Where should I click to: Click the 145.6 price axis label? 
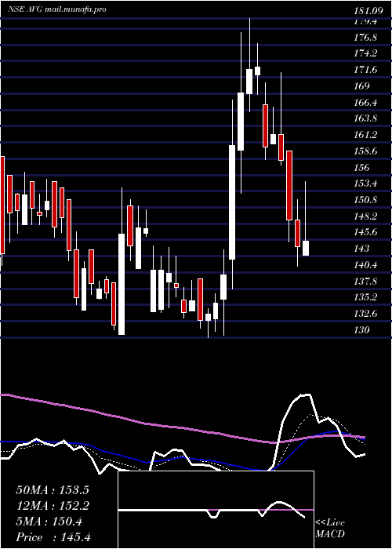(x=365, y=232)
